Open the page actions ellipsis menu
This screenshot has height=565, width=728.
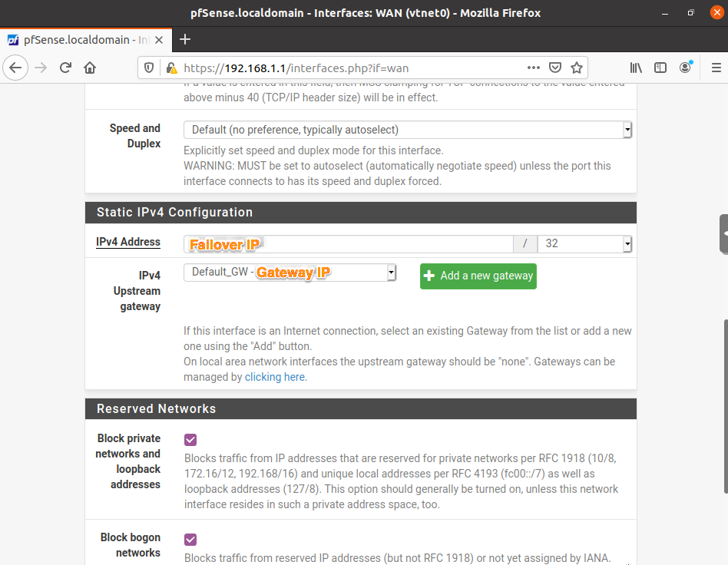[x=533, y=68]
